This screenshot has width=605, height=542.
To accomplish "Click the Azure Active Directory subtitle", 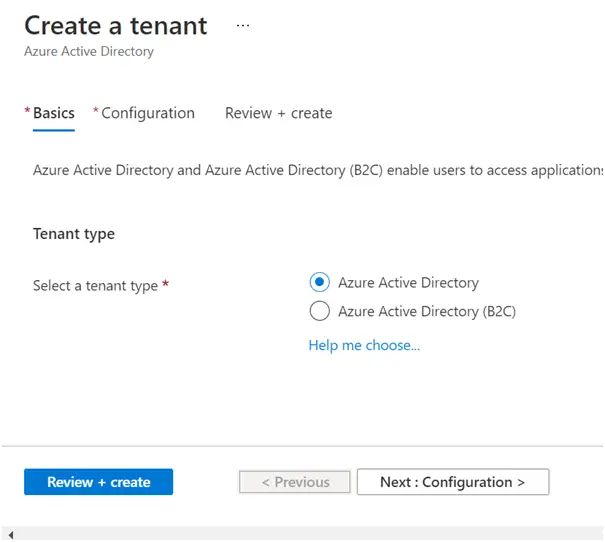I will click(89, 51).
